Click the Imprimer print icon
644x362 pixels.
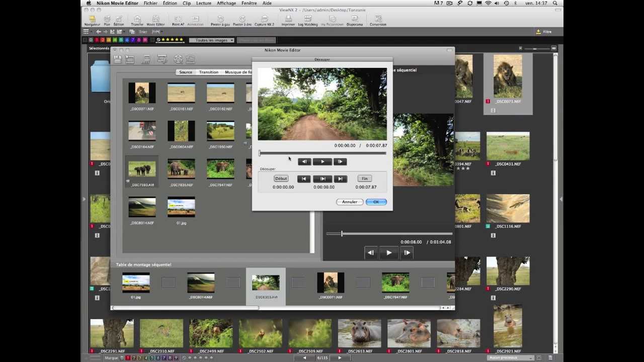point(288,21)
